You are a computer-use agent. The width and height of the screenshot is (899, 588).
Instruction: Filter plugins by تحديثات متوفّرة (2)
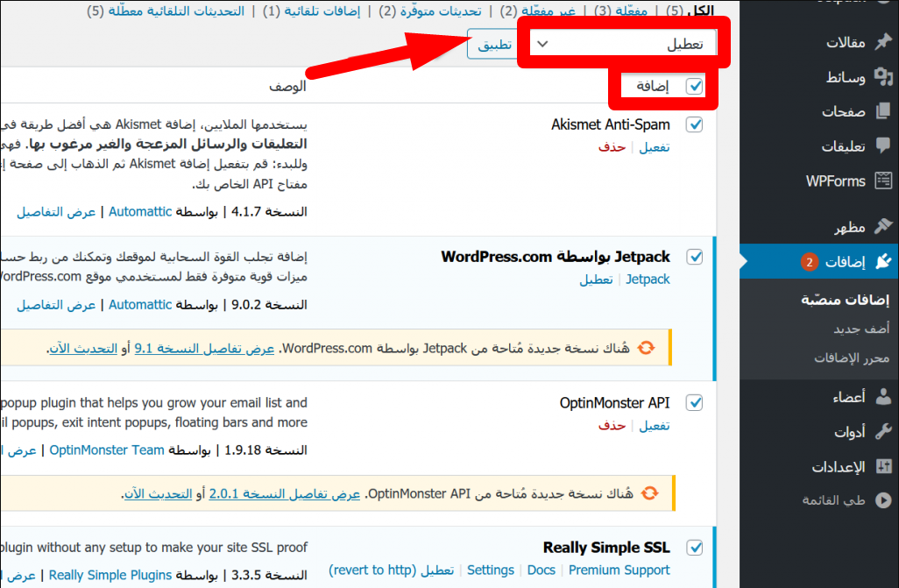pos(430,11)
